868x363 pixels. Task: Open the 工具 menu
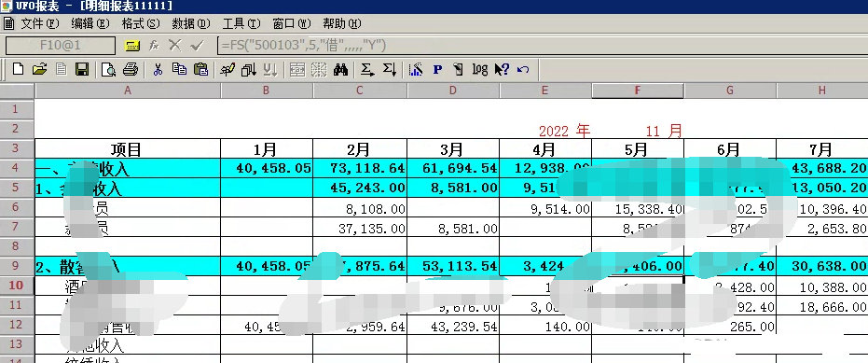[x=241, y=24]
